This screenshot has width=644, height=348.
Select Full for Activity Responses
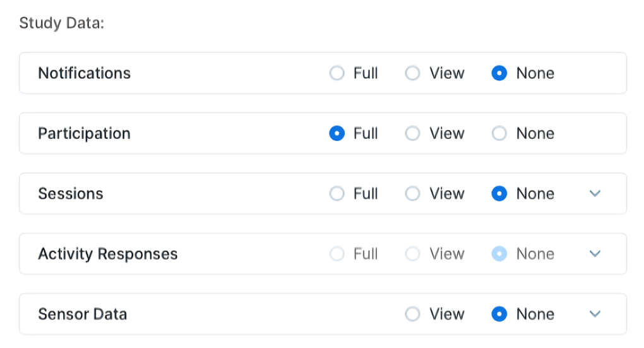tap(337, 254)
